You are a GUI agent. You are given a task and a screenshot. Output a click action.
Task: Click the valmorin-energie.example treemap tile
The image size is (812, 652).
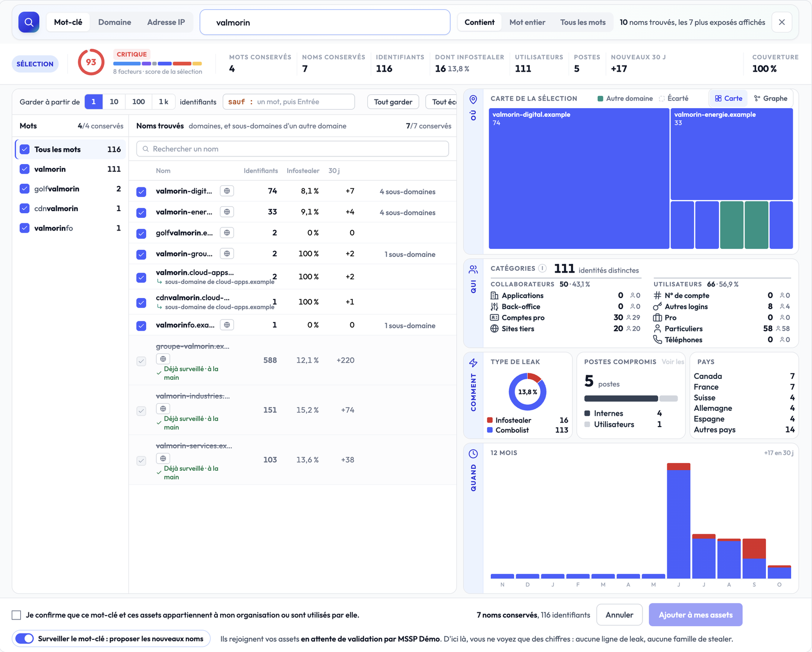[x=732, y=154]
